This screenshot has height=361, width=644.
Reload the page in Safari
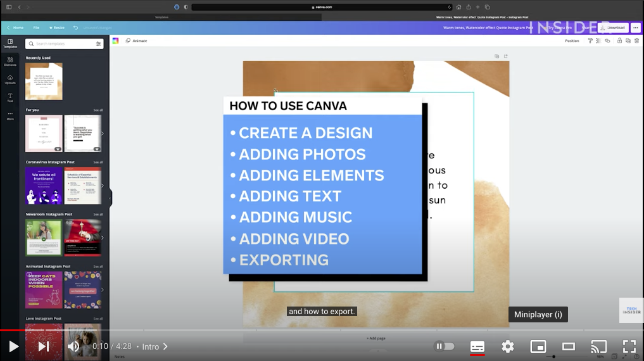click(450, 7)
